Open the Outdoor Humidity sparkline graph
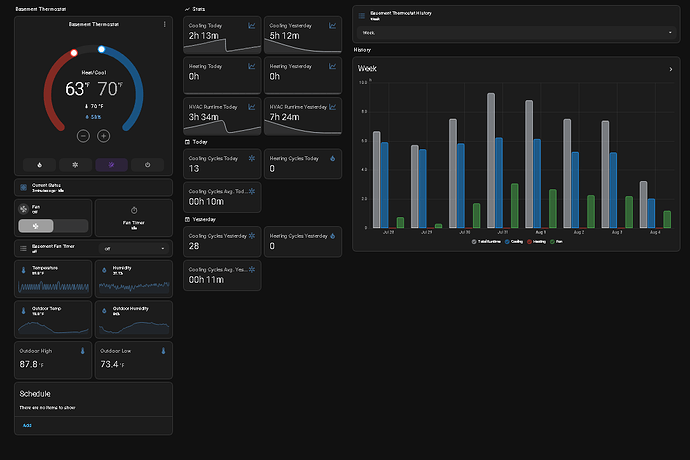The image size is (690, 460). coord(134,328)
